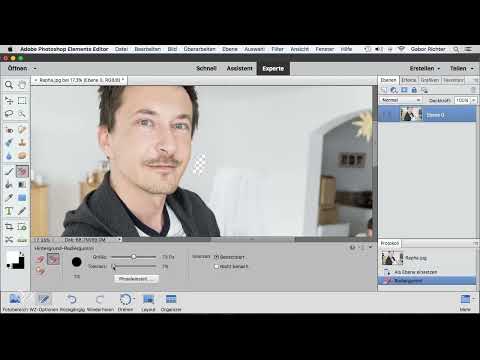This screenshot has height=360, width=480.
Task: Adjust the Größe size slider
Action: [133, 257]
